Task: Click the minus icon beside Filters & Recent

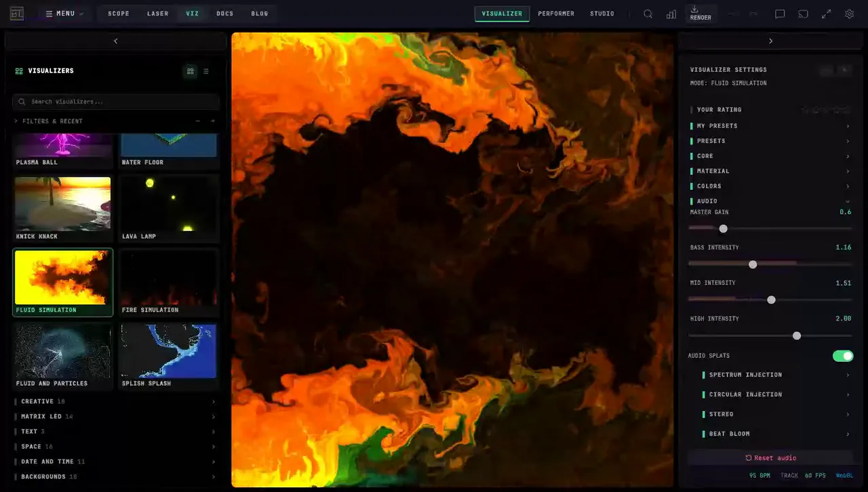Action: [198, 121]
